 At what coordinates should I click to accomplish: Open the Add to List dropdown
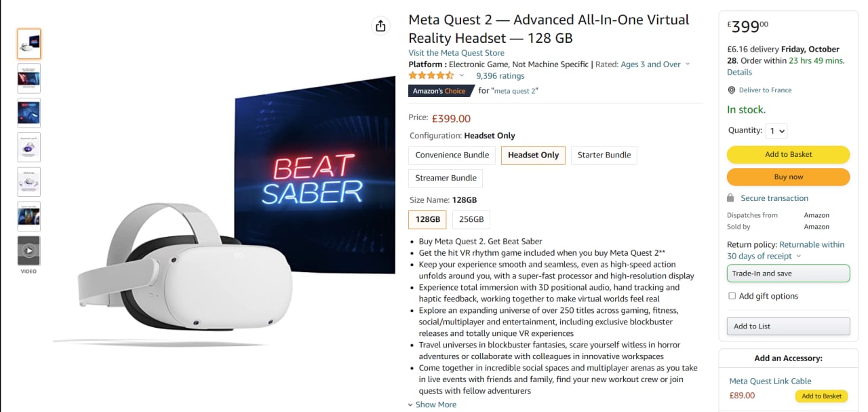click(788, 326)
